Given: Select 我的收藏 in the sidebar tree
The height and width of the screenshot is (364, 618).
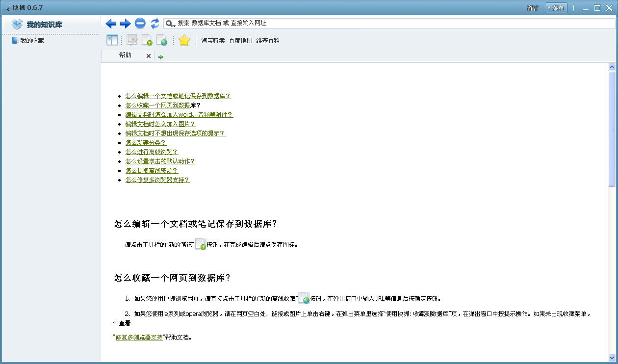Looking at the screenshot, I should [x=32, y=41].
